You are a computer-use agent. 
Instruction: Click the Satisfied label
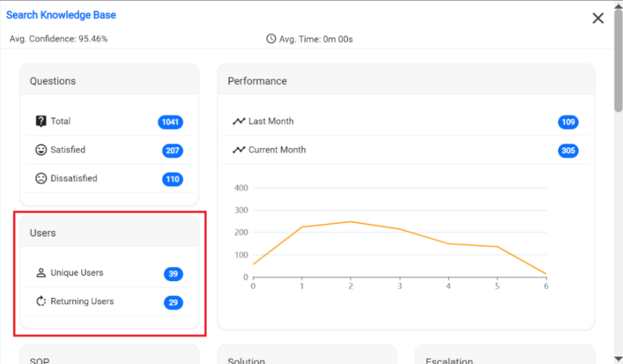coord(68,150)
